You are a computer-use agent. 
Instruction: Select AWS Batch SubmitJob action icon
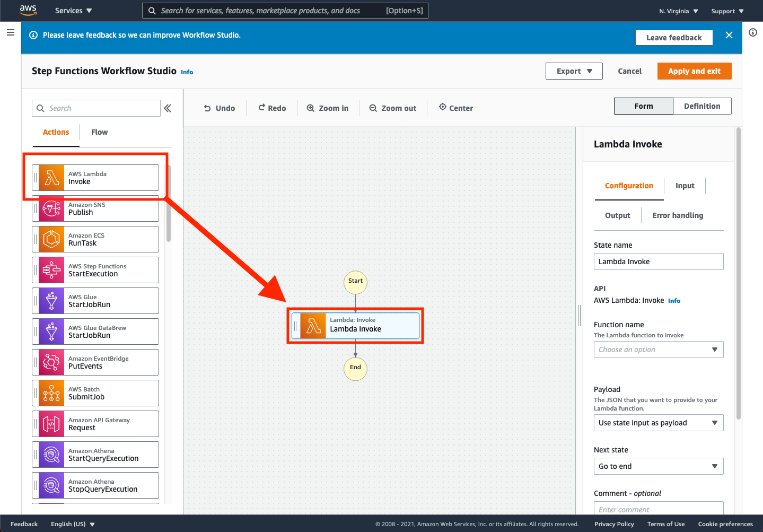(51, 393)
